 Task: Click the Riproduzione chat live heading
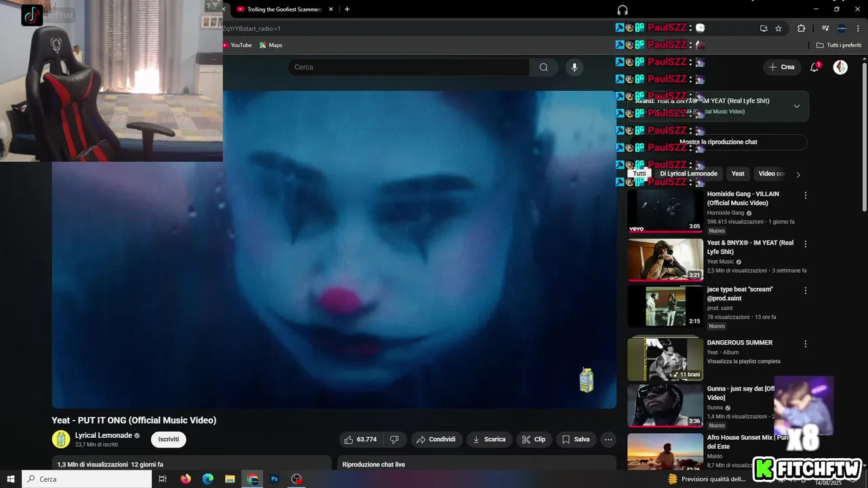pos(374,464)
